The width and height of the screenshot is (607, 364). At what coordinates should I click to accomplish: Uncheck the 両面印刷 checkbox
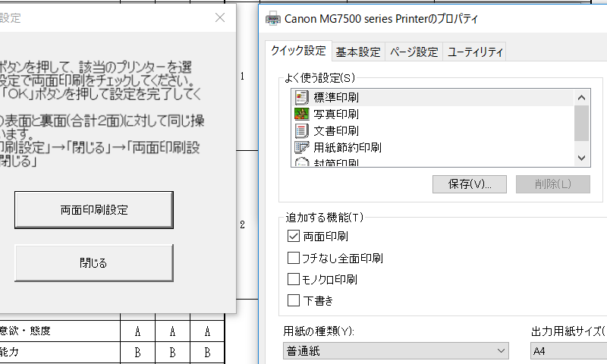[x=294, y=237]
